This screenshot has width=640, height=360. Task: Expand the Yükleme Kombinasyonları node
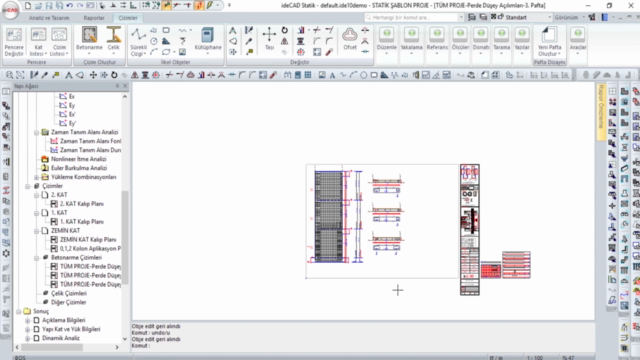tap(36, 177)
